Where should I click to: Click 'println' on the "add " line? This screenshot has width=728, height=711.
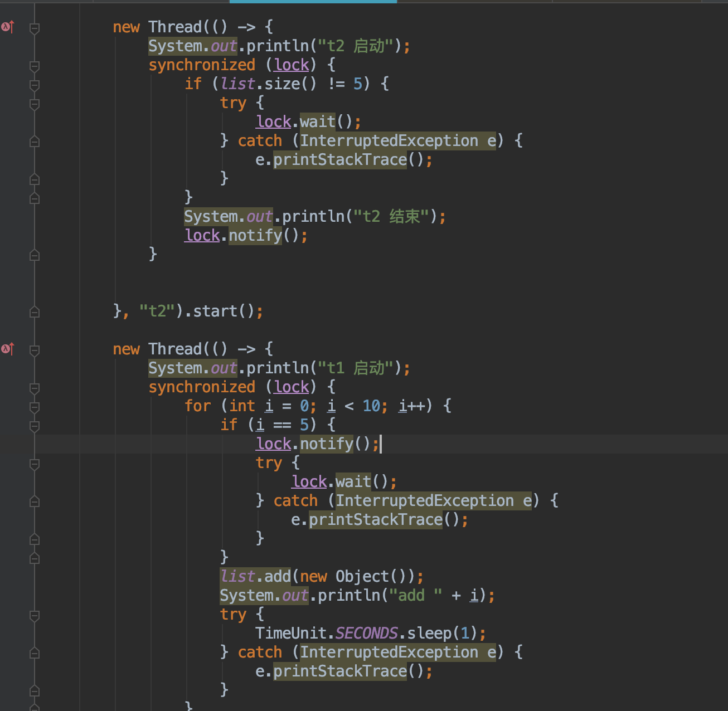pos(349,595)
